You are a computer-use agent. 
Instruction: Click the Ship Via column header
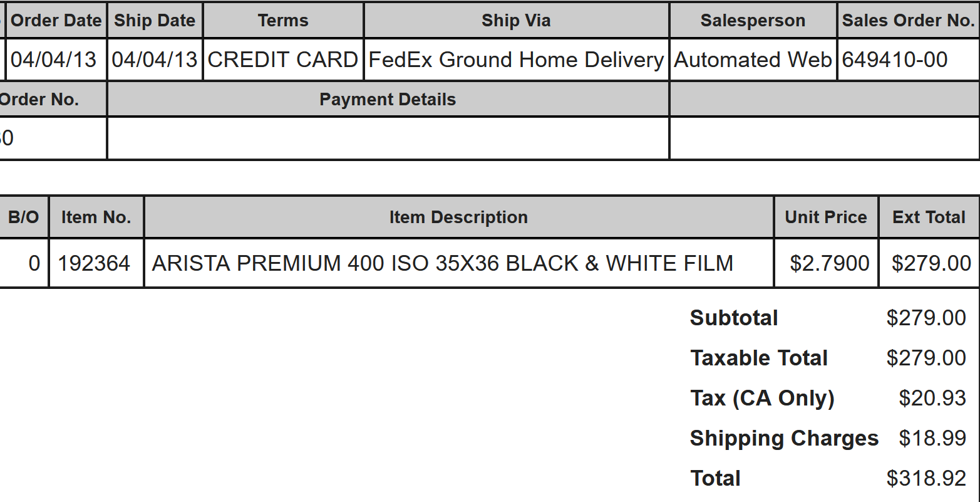coord(516,21)
